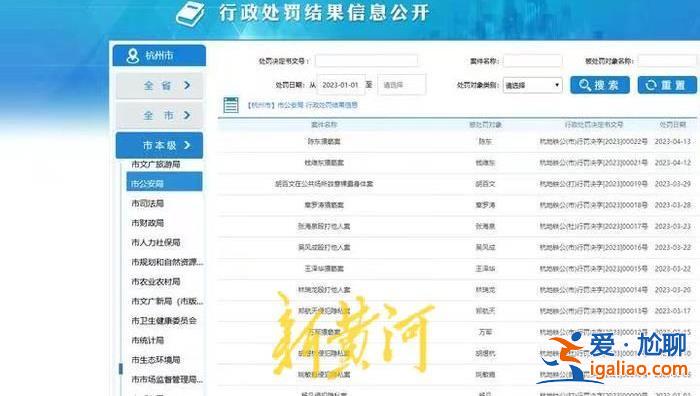Open the end date 请选择 field
Image resolution: width=700 pixels, height=396 pixels.
(402, 85)
